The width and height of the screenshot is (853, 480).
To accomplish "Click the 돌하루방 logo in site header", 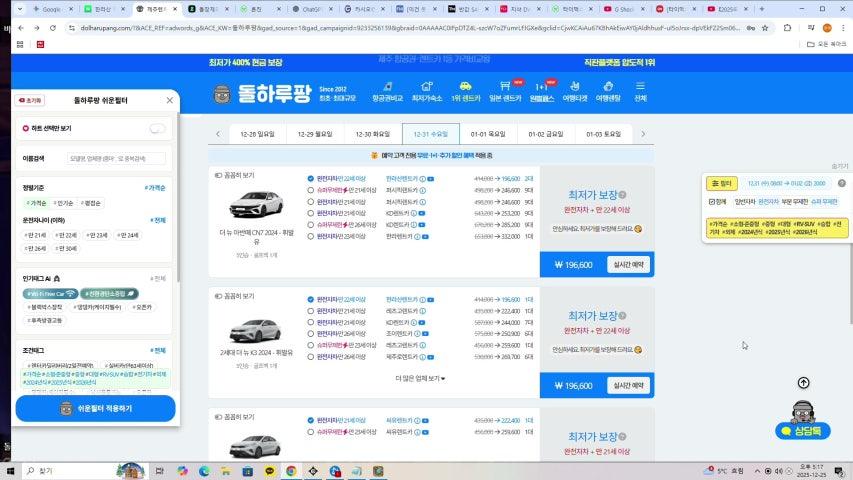I will coord(262,94).
